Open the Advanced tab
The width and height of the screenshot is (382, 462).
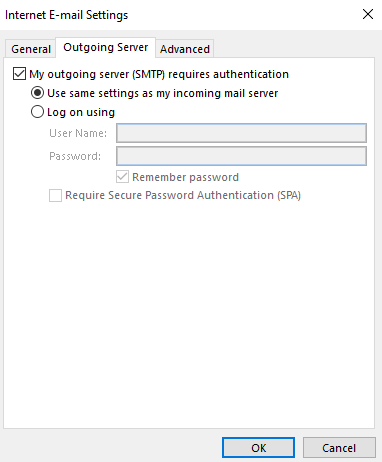pos(185,49)
